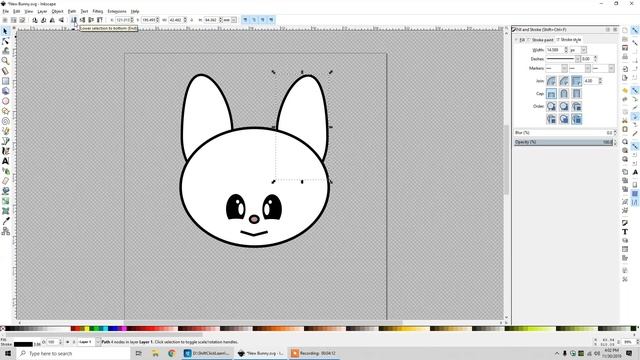Image resolution: width=640 pixels, height=360 pixels.
Task: Toggle round join button
Action: 551,81
